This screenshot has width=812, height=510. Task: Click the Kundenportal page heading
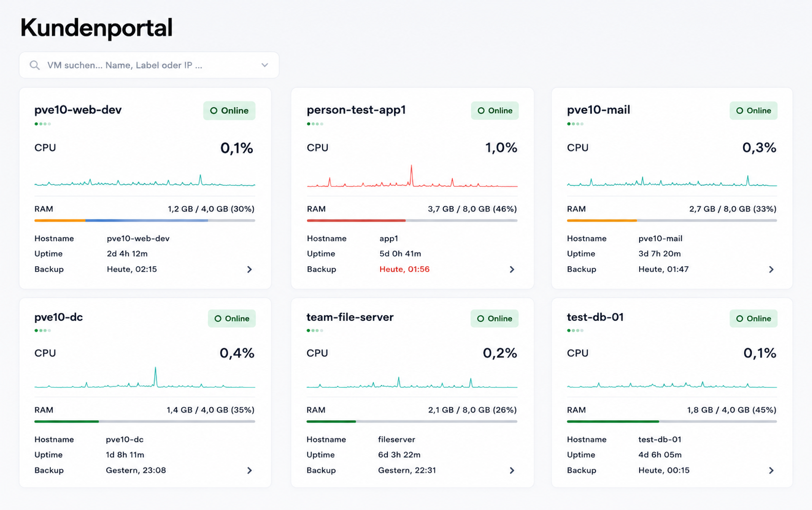pyautogui.click(x=96, y=28)
